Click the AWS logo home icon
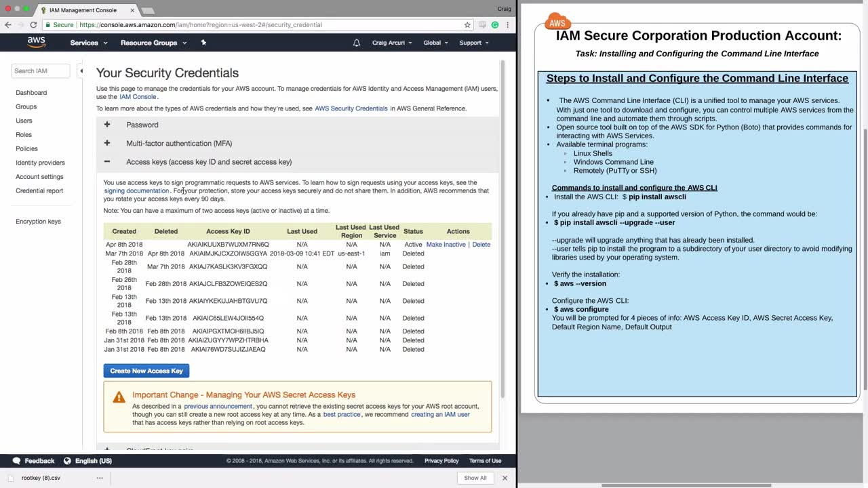Image resolution: width=868 pixels, height=488 pixels. click(x=37, y=42)
